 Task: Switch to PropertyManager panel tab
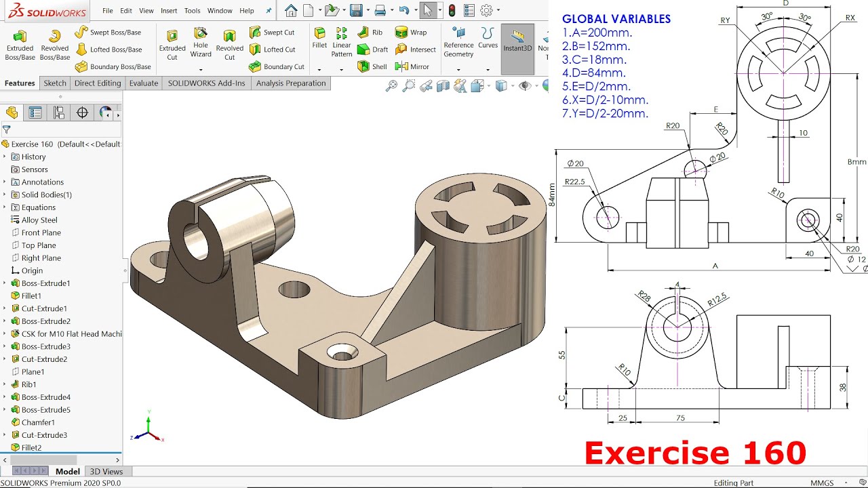[x=35, y=113]
